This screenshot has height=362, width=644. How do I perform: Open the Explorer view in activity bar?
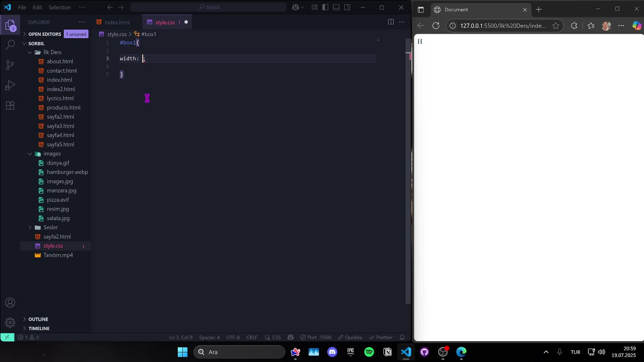point(10,25)
